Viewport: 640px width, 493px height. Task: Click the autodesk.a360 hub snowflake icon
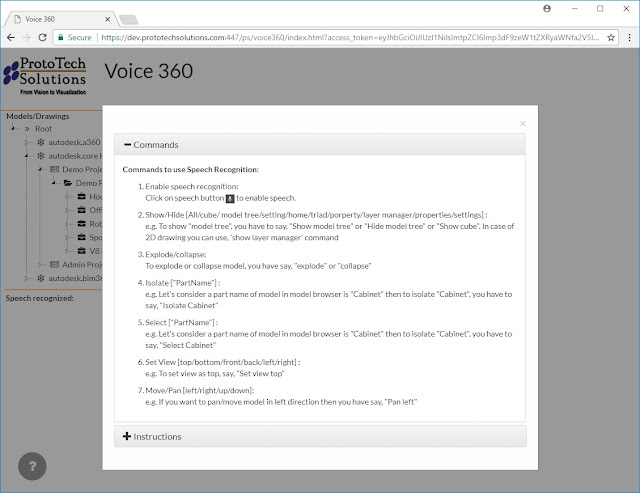tap(41, 142)
